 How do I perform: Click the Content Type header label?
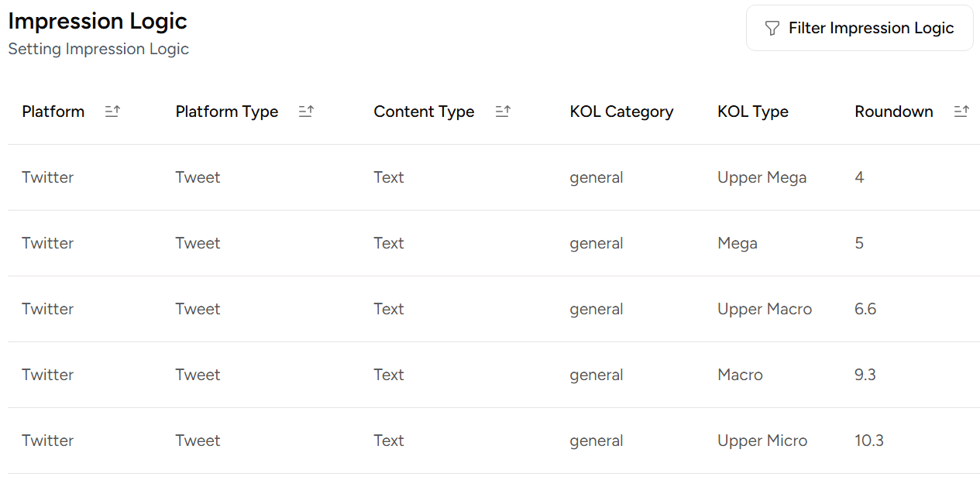click(x=424, y=111)
